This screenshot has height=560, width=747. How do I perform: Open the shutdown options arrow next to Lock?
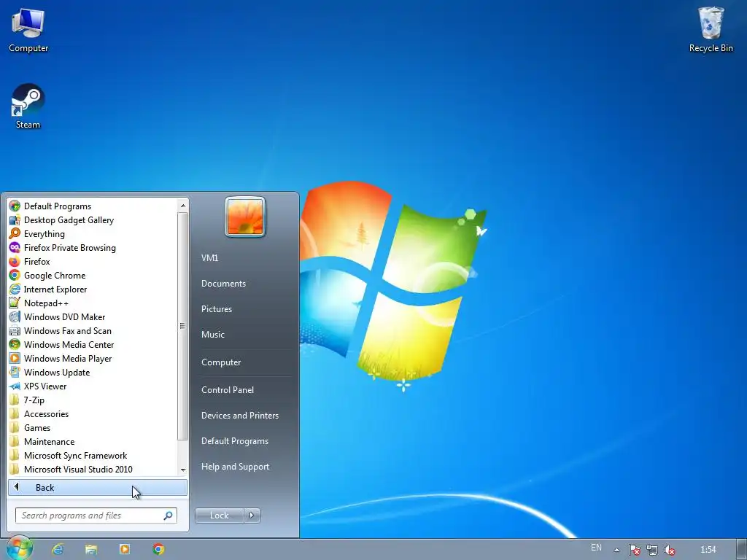[x=252, y=516]
